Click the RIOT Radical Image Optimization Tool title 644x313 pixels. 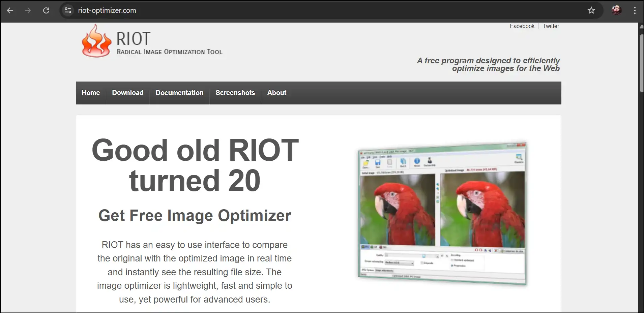point(169,43)
